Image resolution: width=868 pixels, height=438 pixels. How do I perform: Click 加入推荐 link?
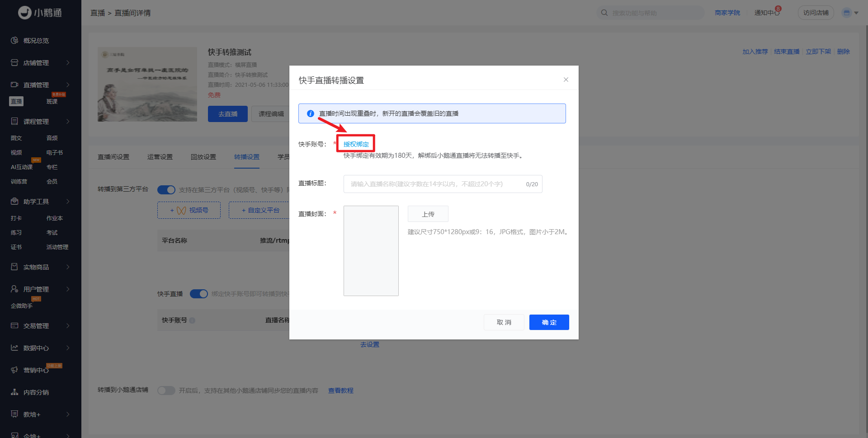pos(755,52)
